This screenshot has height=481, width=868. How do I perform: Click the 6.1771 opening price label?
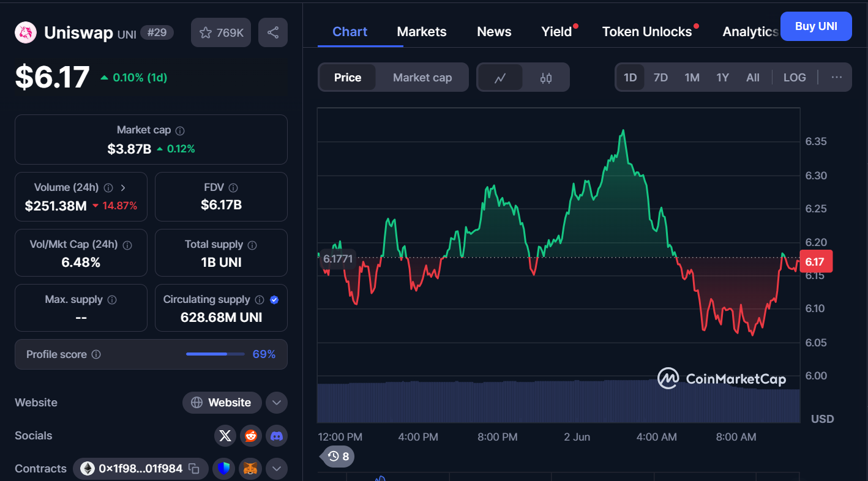337,259
